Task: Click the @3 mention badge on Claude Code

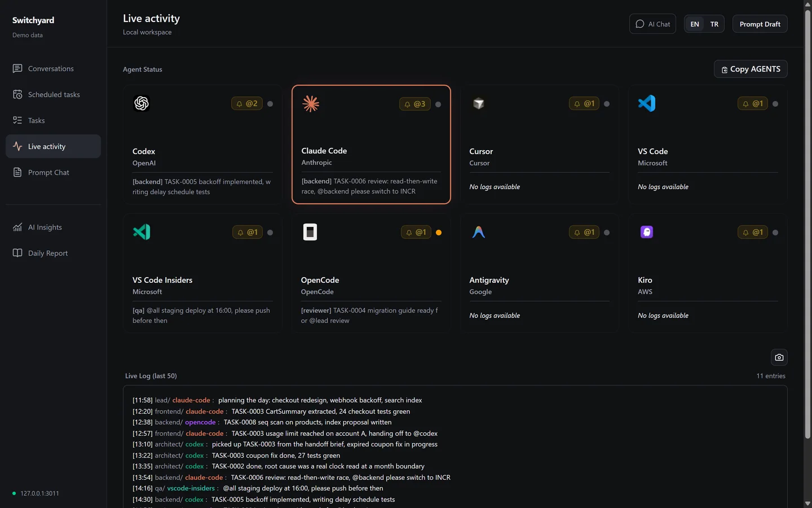Action: [415, 104]
